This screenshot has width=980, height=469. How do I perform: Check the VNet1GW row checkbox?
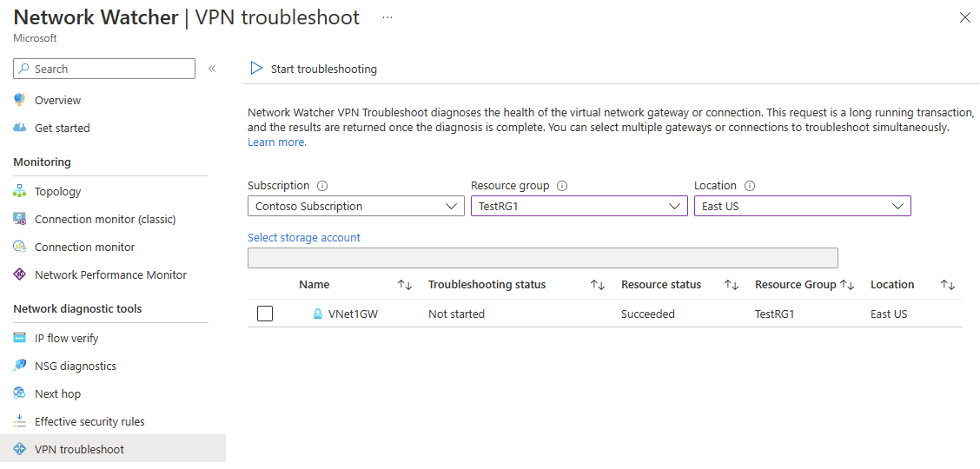265,314
